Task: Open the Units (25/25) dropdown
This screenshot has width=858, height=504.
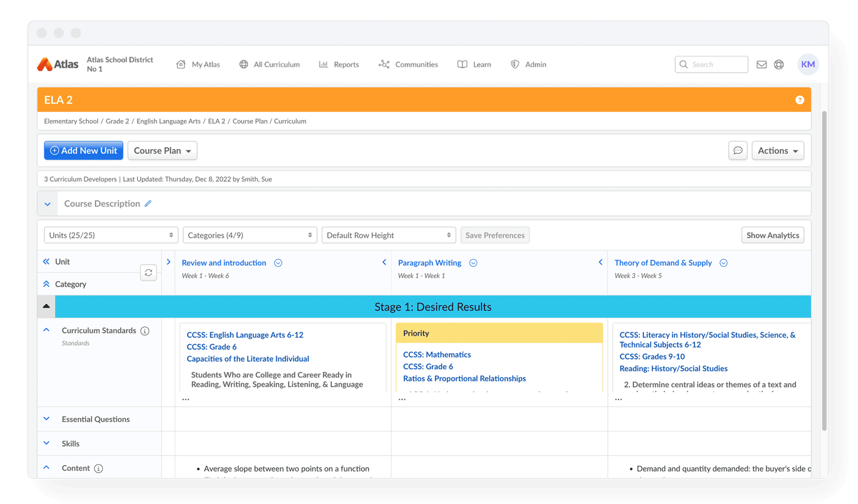Action: [x=111, y=235]
